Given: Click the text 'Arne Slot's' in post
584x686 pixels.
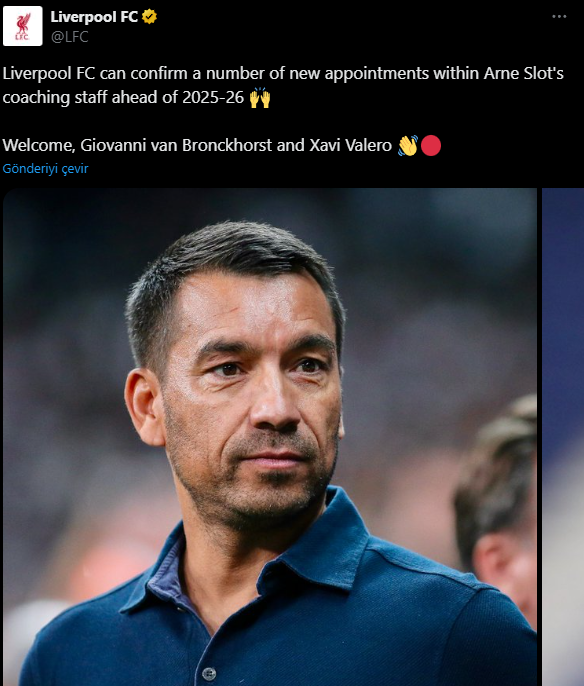Looking at the screenshot, I should [x=524, y=74].
